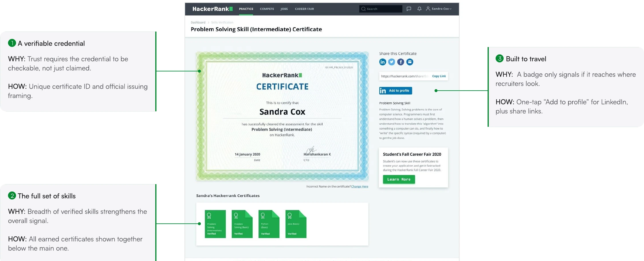Click the certificate ID HR_PBLSLV_012020
The width and height of the screenshot is (644, 261).
coord(339,67)
